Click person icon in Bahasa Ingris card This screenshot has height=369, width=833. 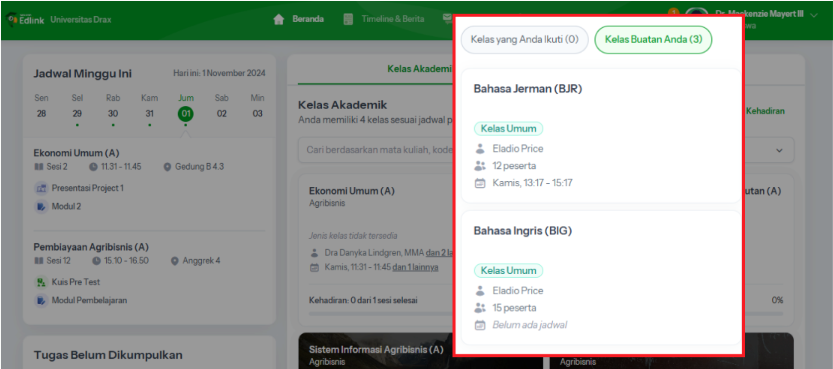click(480, 291)
